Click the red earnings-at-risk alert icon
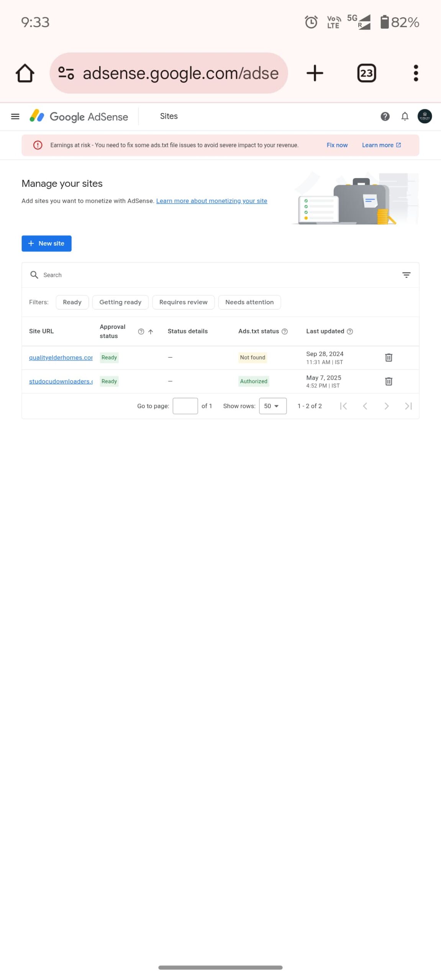The image size is (441, 980). [x=38, y=145]
